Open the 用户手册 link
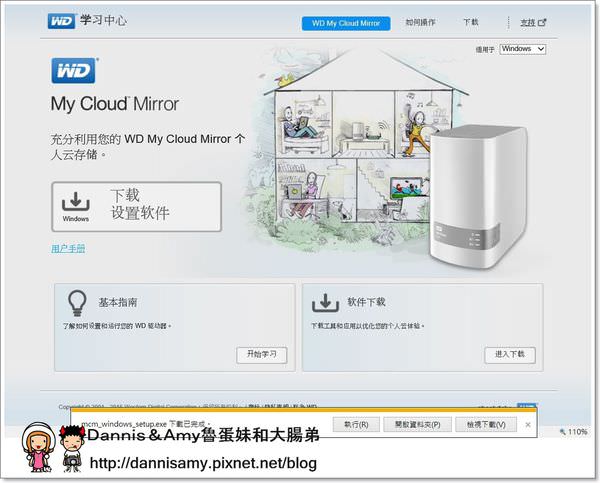This screenshot has height=483, width=600. (68, 249)
